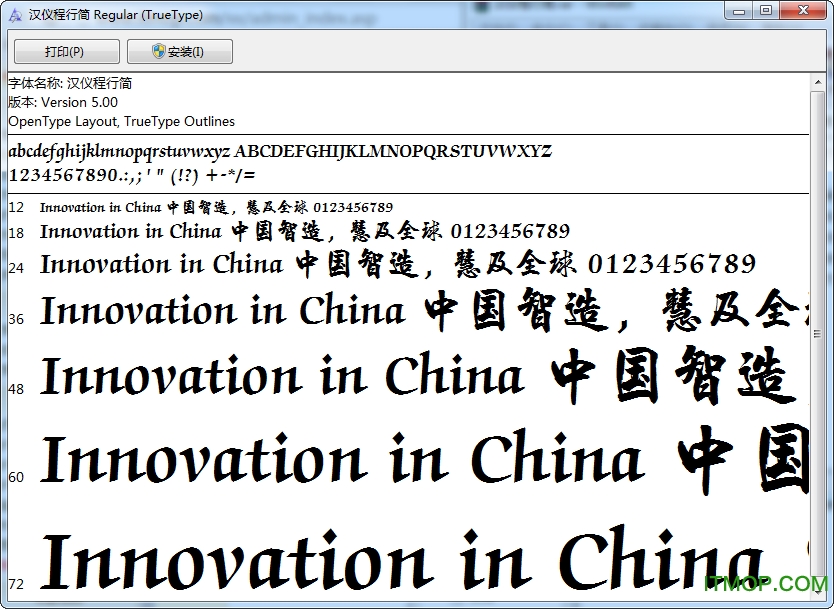The height and width of the screenshot is (609, 834).
Task: Click the font viewer title bar icon
Action: click(x=15, y=15)
